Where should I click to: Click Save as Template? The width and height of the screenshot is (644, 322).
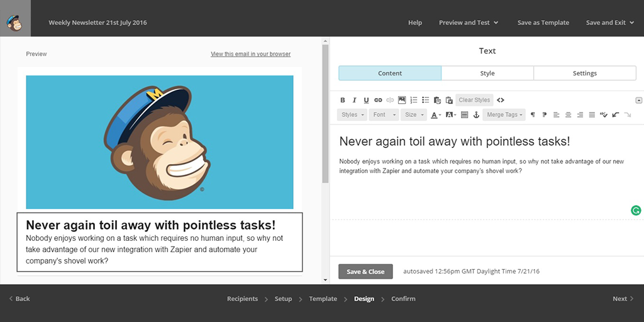pos(543,23)
